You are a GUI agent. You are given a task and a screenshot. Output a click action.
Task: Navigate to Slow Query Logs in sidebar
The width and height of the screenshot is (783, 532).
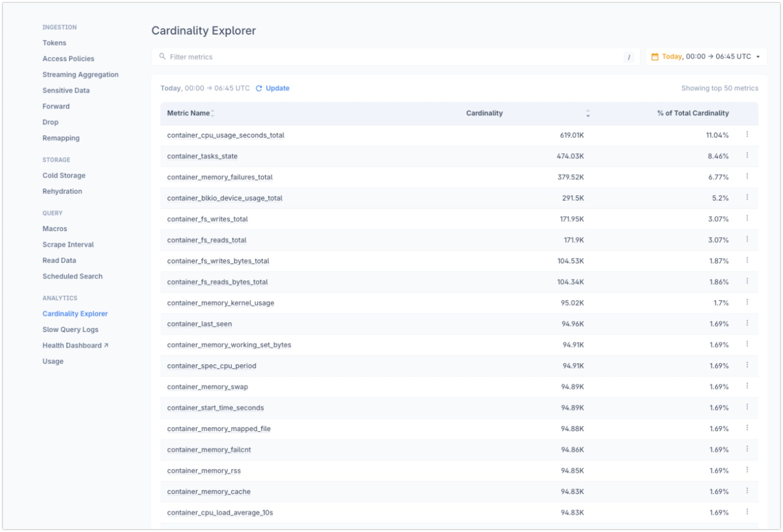[x=70, y=329]
